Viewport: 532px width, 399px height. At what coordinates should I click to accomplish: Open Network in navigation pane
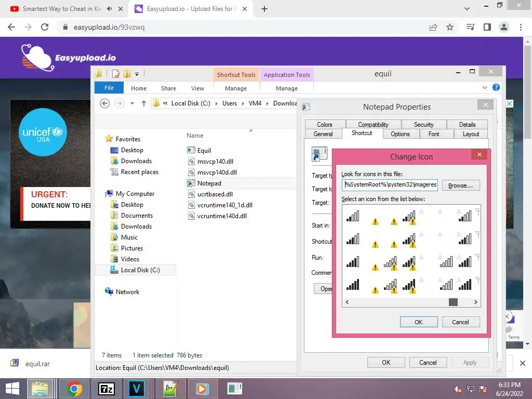click(x=127, y=292)
